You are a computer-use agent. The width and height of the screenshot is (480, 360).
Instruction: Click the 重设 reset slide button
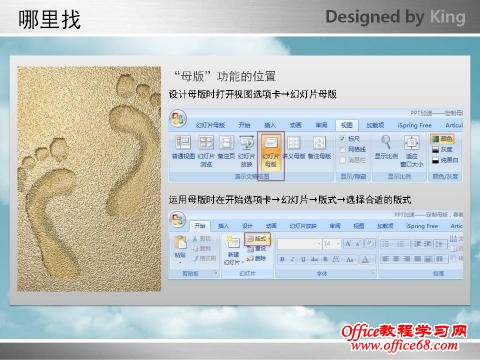tap(257, 249)
